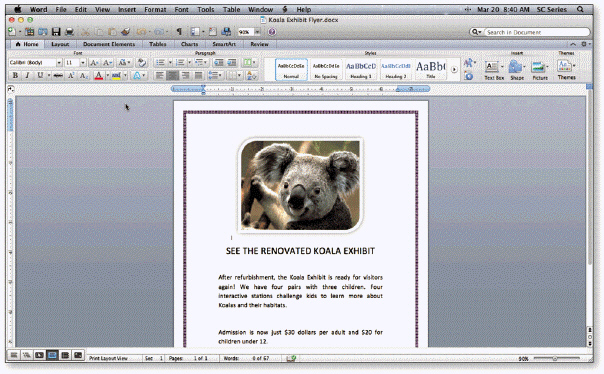Click the Decrease Indent icon
Viewport: 604px width, 374px height.
click(x=219, y=62)
